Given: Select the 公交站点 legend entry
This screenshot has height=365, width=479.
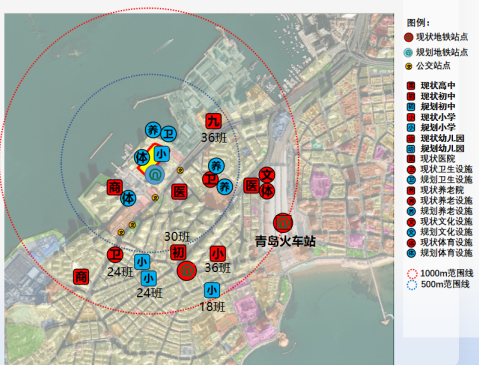Looking at the screenshot, I should tap(428, 66).
